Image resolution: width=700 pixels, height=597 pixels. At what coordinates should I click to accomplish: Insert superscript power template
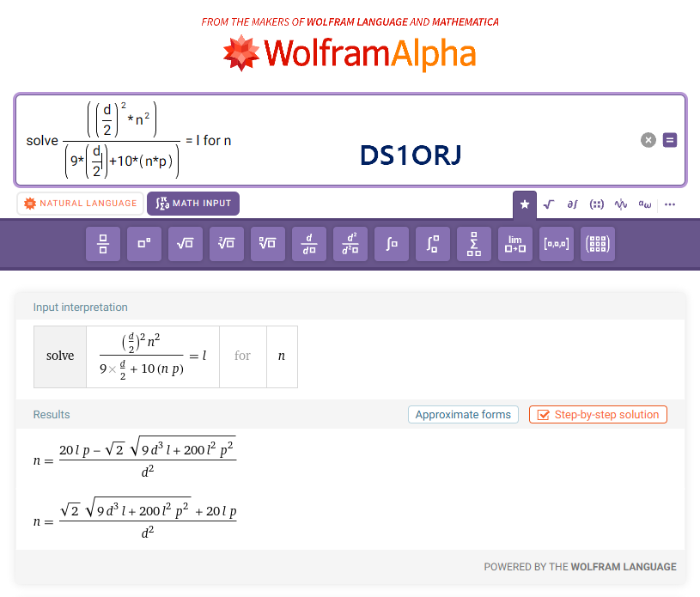pos(144,244)
